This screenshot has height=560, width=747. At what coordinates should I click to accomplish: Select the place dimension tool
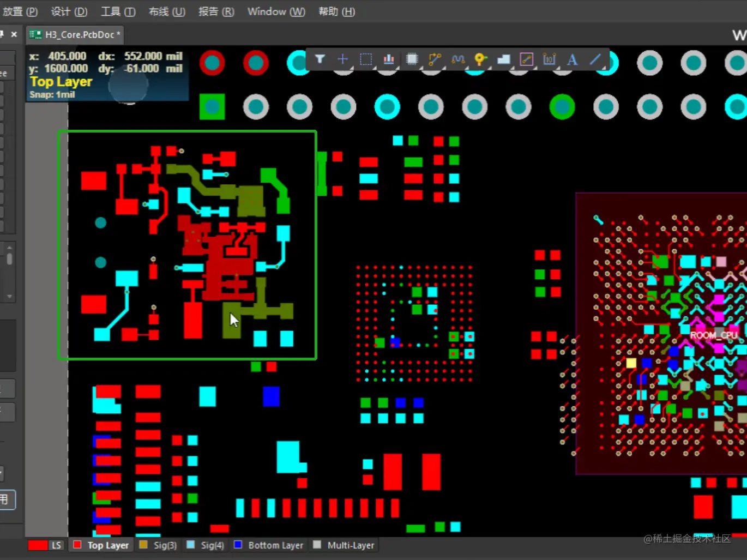tap(549, 59)
